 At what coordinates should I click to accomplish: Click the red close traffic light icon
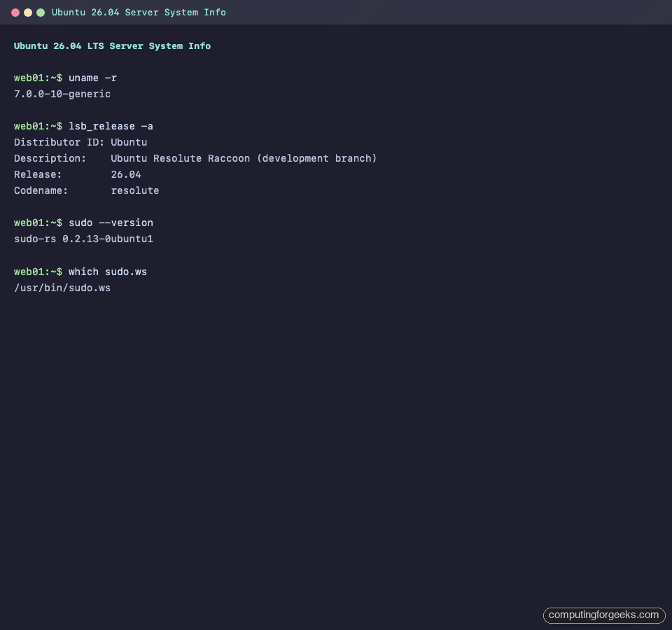coord(15,12)
